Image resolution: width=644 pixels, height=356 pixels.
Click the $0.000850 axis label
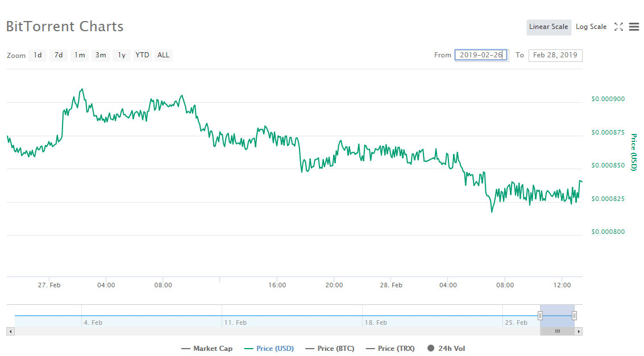(608, 166)
